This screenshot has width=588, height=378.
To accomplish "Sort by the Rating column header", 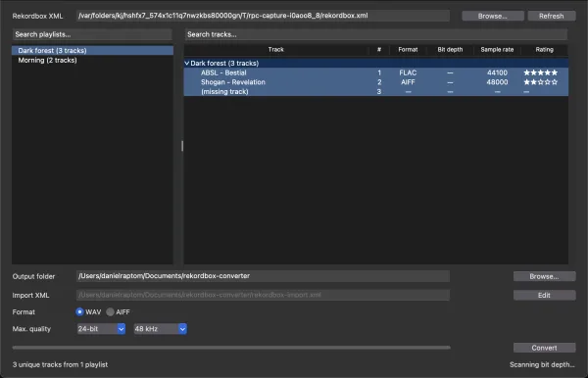I will pyautogui.click(x=544, y=49).
